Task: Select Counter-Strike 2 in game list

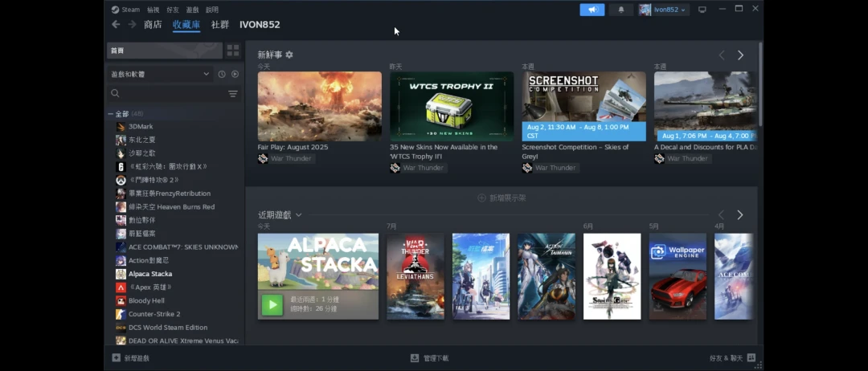Action: [x=154, y=314]
